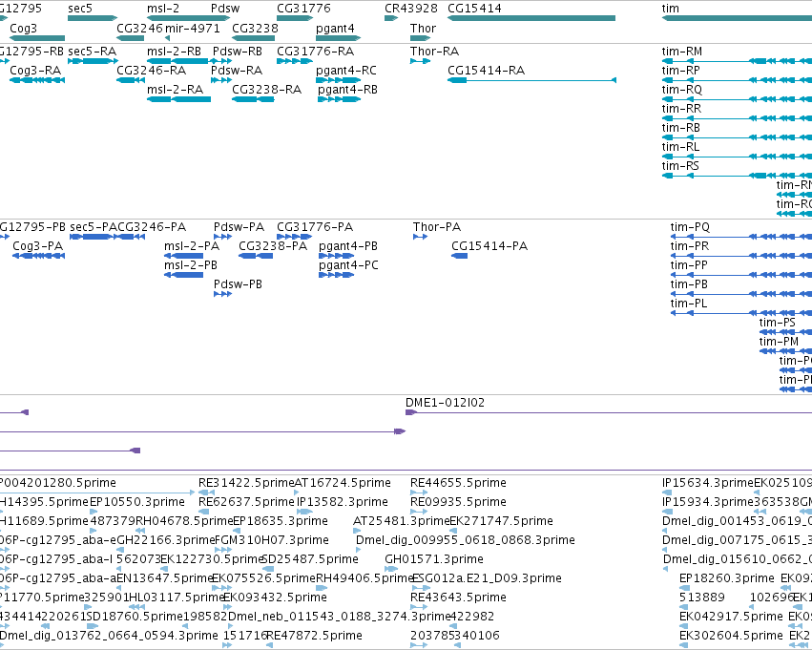Screen dimensions: 812x650
Task: Select the tim-PS protein feature
Action: 785,332
